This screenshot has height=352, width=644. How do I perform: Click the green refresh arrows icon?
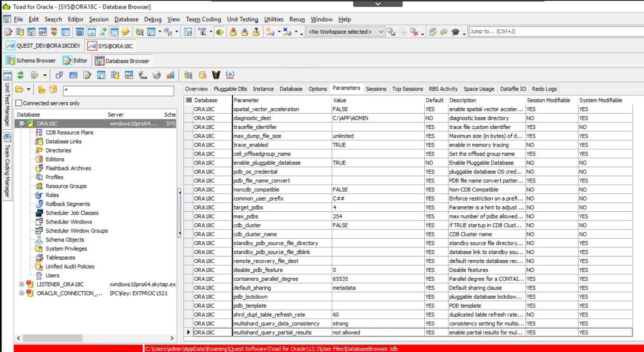(20, 75)
